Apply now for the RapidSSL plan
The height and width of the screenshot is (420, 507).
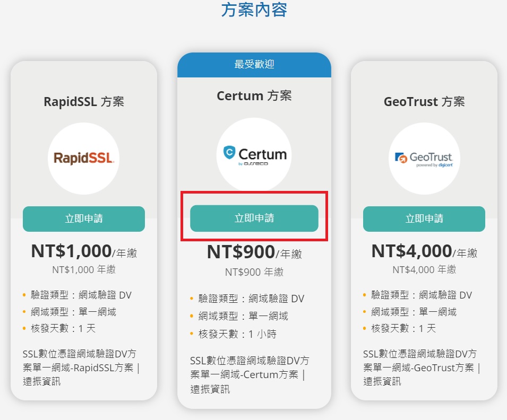coord(84,218)
